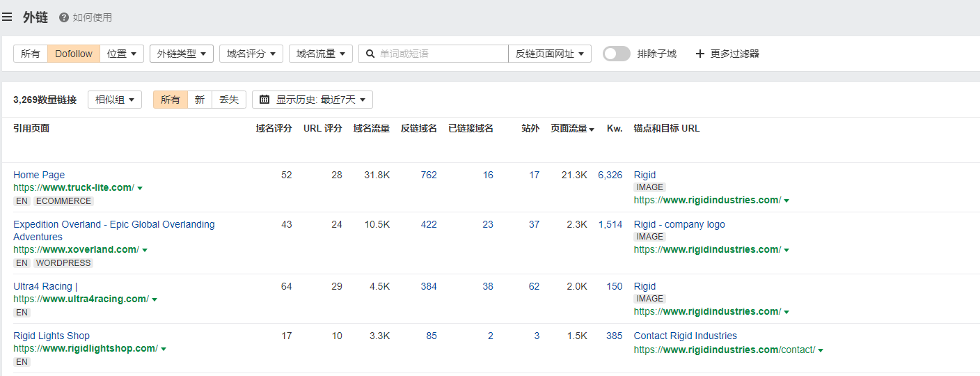Click the 1,514 keywords value
Image resolution: width=980 pixels, height=376 pixels.
click(x=610, y=224)
